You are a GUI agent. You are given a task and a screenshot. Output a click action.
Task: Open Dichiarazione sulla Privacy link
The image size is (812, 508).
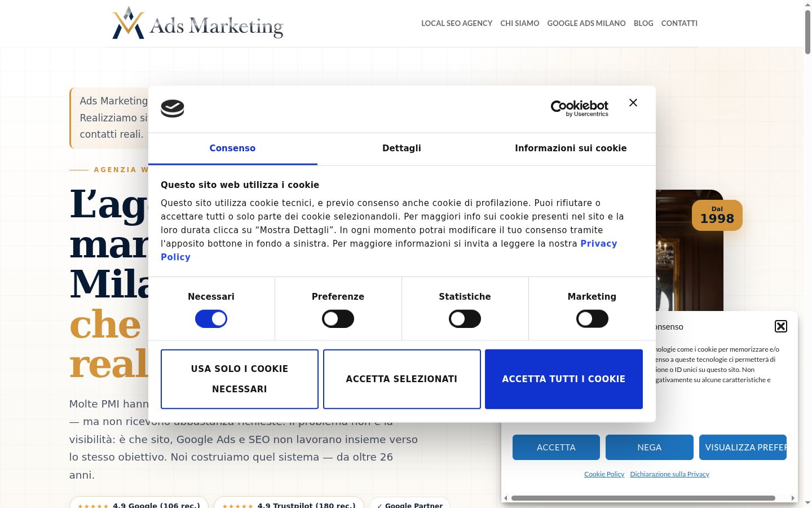[670, 474]
